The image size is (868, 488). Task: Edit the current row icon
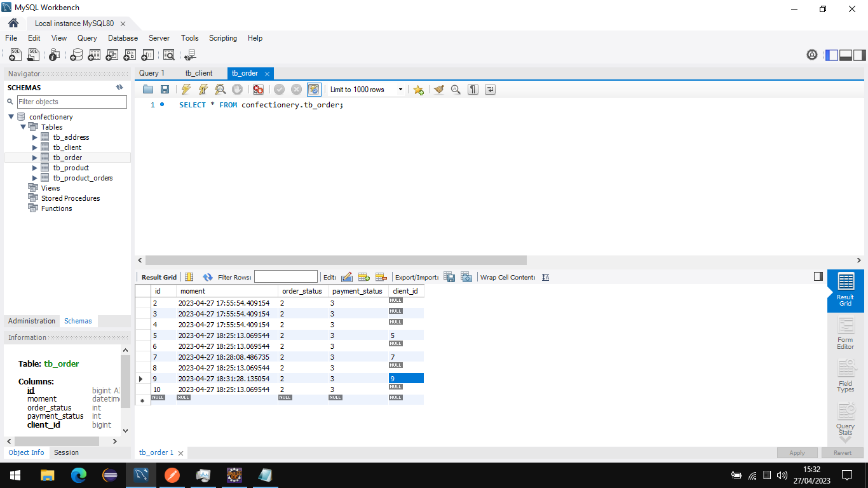pos(347,277)
